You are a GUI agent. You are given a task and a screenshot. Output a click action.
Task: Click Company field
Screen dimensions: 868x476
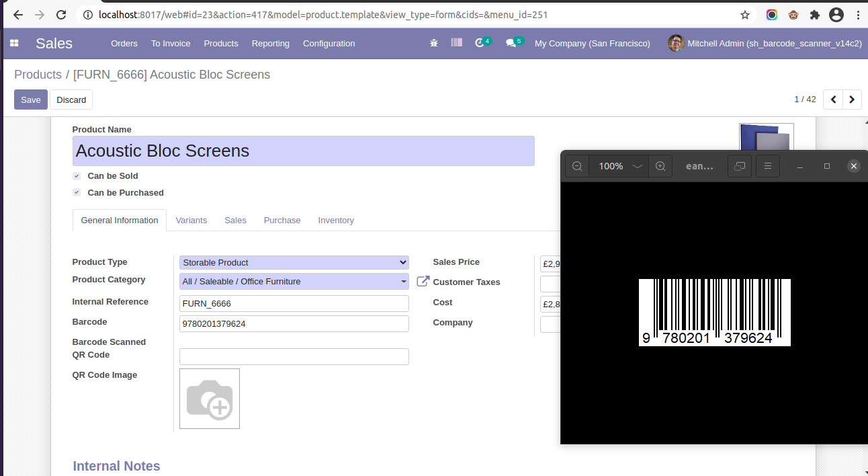pos(550,324)
